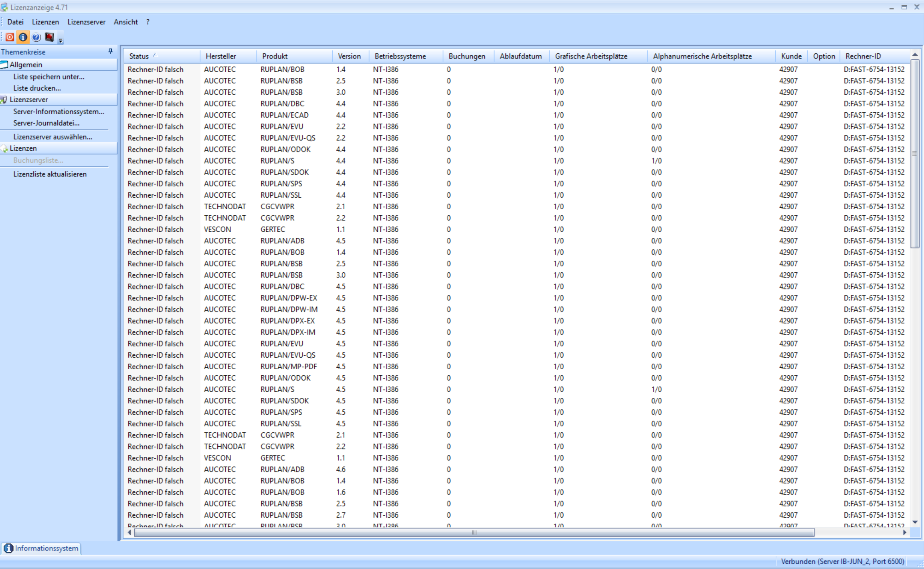The height and width of the screenshot is (569, 924).
Task: Click Lizenzliste aktualisieren link
Action: [50, 174]
